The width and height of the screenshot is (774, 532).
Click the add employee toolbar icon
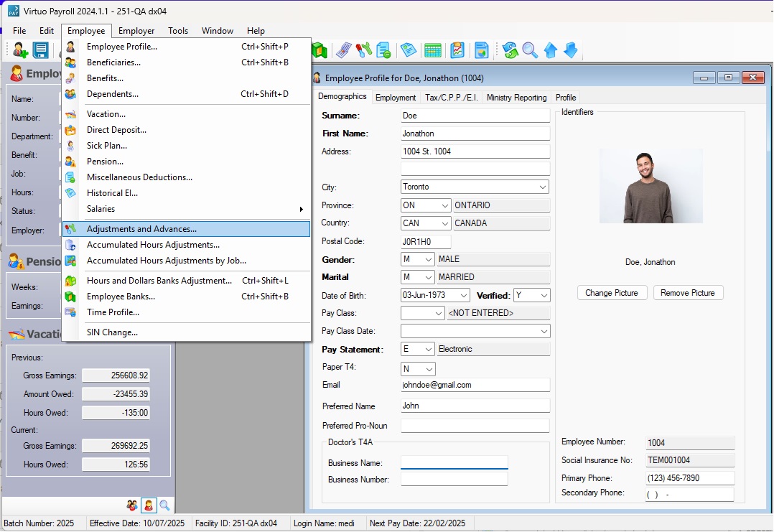click(x=20, y=50)
